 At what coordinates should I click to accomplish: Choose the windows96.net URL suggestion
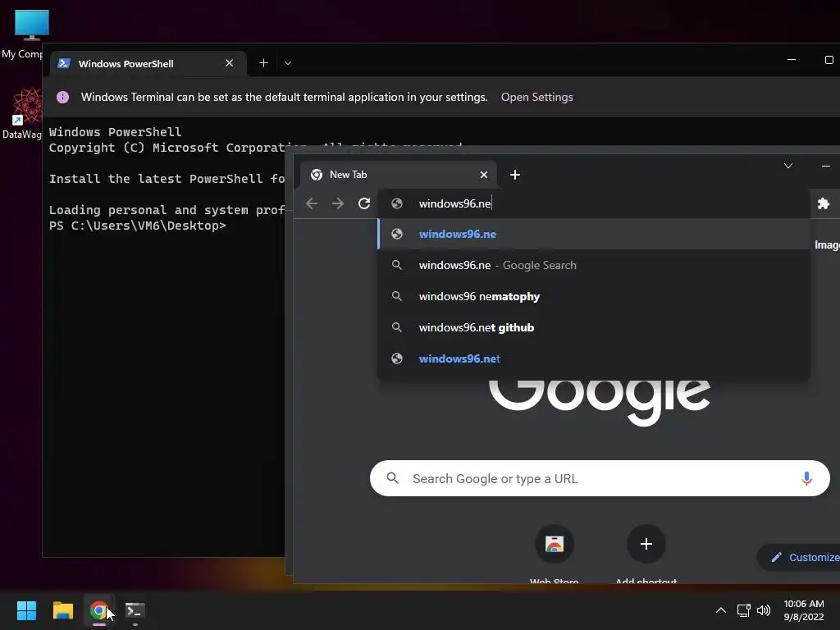point(594,358)
